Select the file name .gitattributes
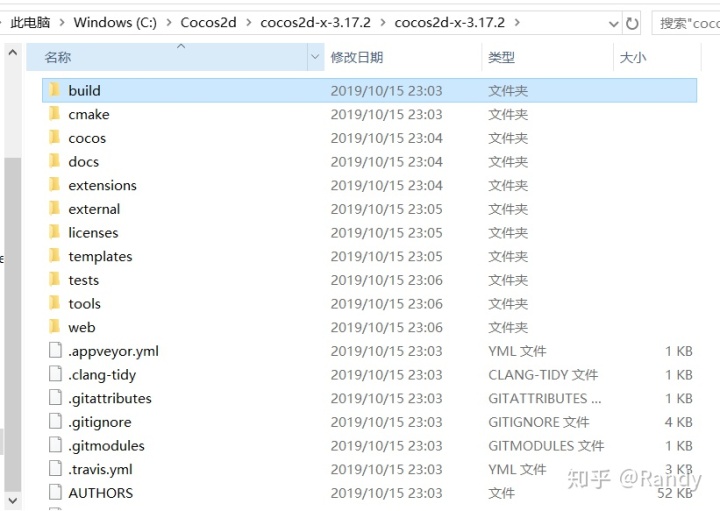 [x=110, y=398]
